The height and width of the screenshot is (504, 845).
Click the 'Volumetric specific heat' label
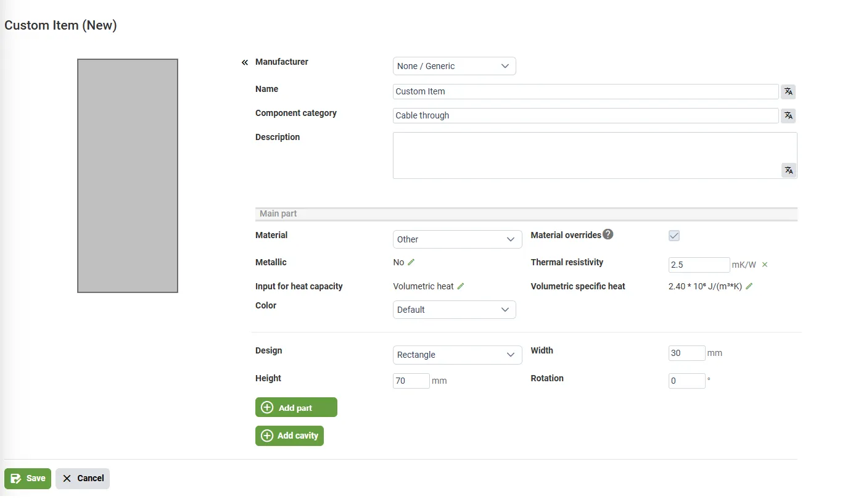(x=578, y=286)
